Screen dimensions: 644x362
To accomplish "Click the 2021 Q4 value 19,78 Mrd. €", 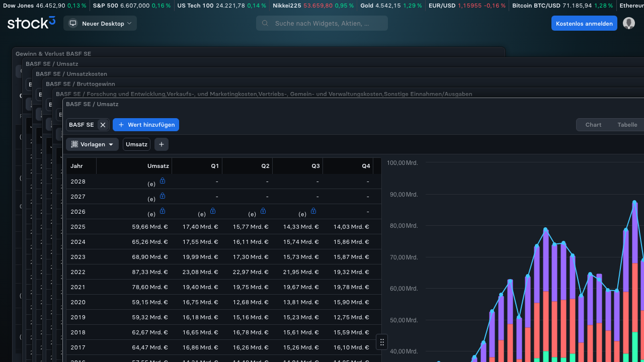I will pos(351,287).
